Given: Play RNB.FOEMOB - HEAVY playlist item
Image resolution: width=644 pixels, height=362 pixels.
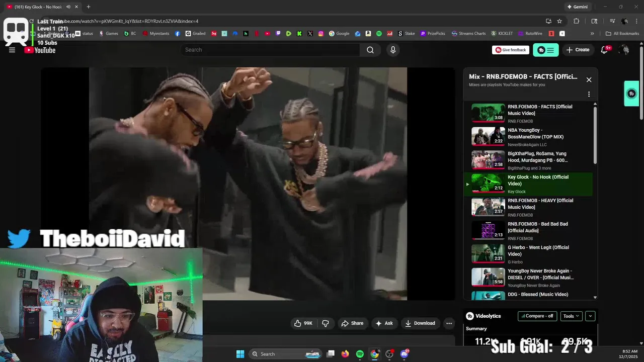Looking at the screenshot, I should point(528,207).
